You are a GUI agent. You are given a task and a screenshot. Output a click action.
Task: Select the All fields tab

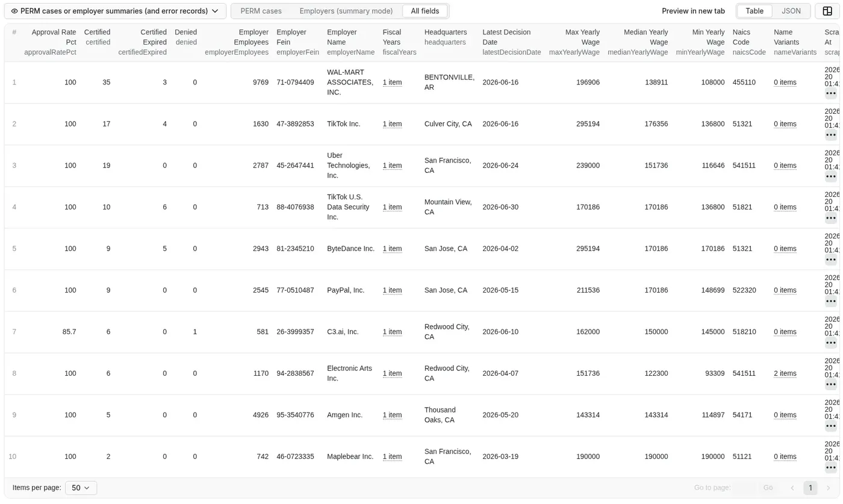425,11
